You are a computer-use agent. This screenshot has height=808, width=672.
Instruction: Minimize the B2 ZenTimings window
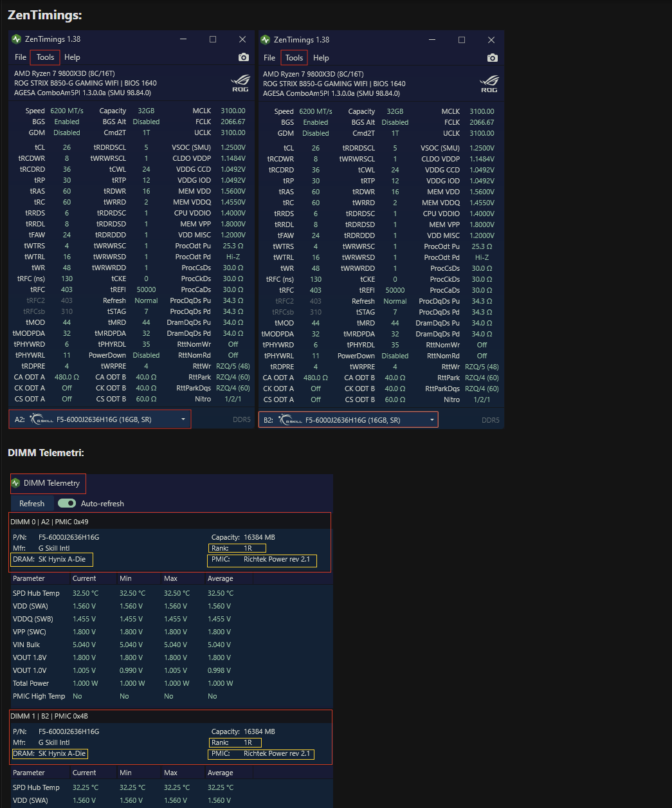pos(431,40)
